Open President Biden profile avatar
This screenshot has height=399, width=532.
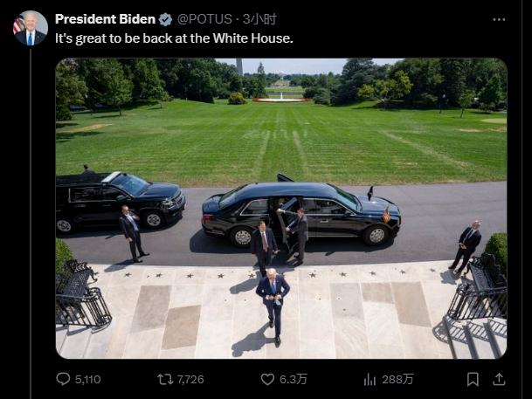click(31, 28)
